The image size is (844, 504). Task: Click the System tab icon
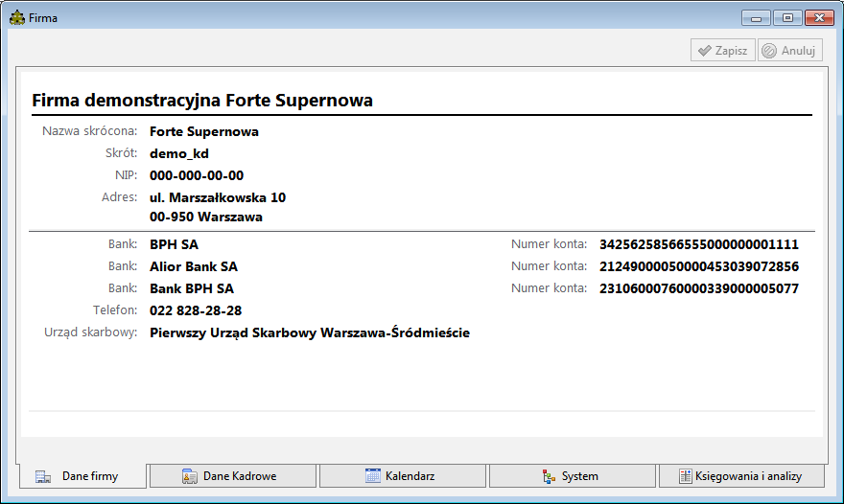[x=549, y=476]
